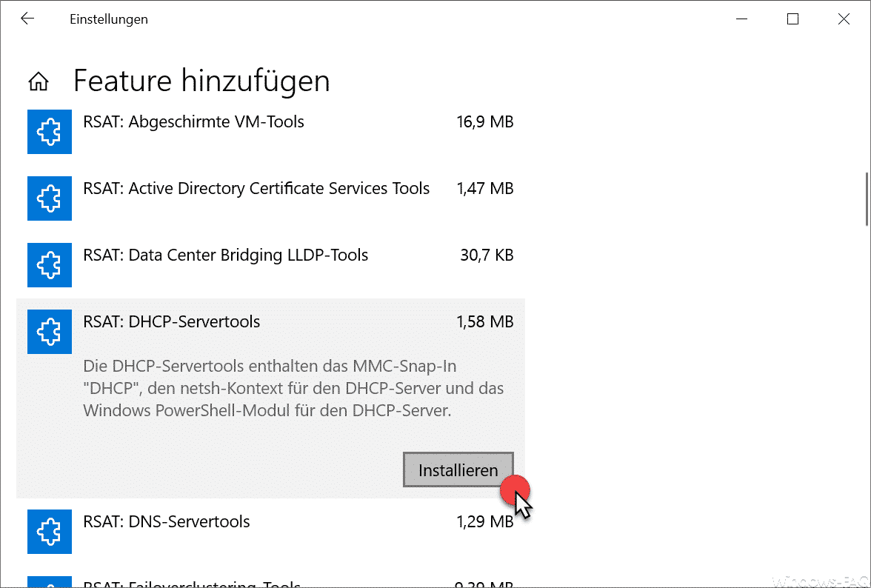
Task: Select RSAT: DNS-Servertools entry
Action: pos(270,532)
